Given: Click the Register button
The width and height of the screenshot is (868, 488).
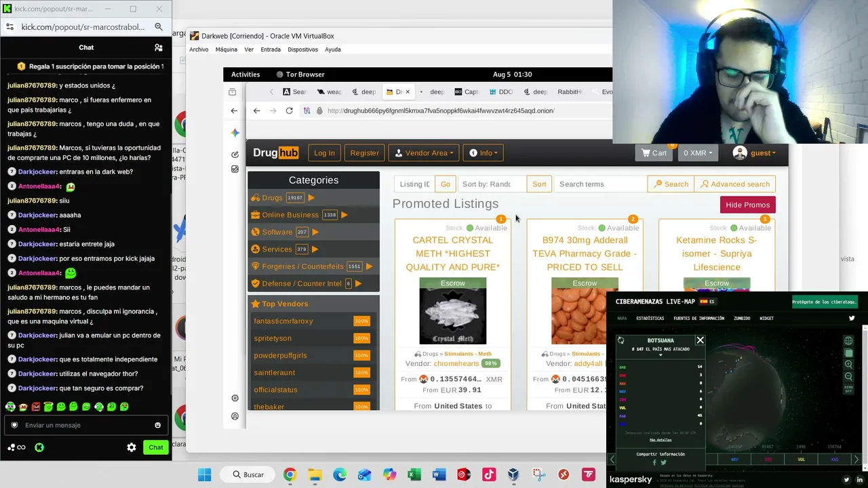Looking at the screenshot, I should tap(364, 153).
